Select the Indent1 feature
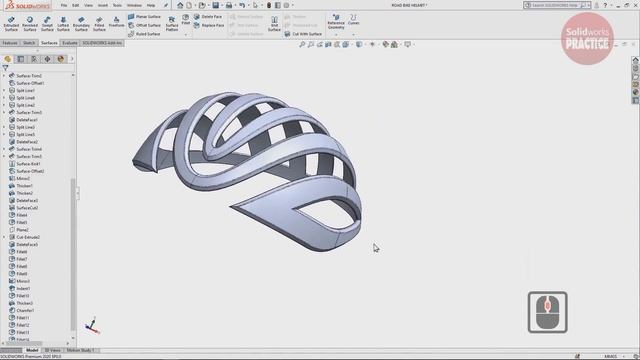 (x=20, y=289)
